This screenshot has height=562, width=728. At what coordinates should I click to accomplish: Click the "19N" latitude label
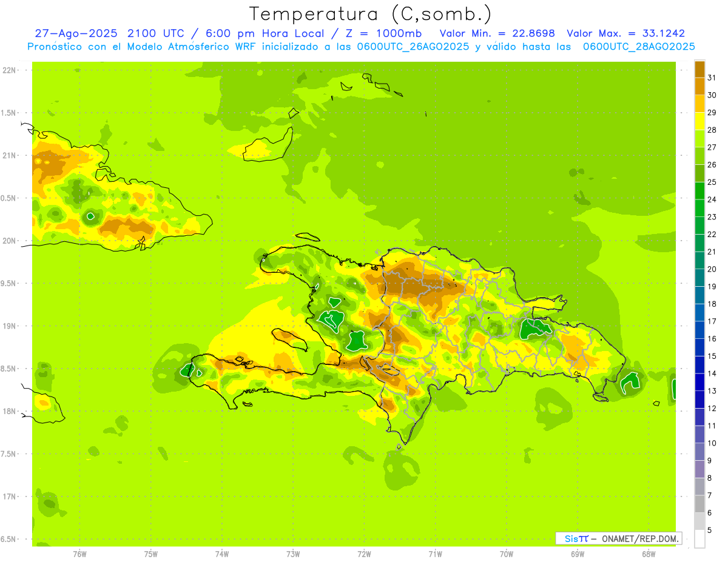8,326
